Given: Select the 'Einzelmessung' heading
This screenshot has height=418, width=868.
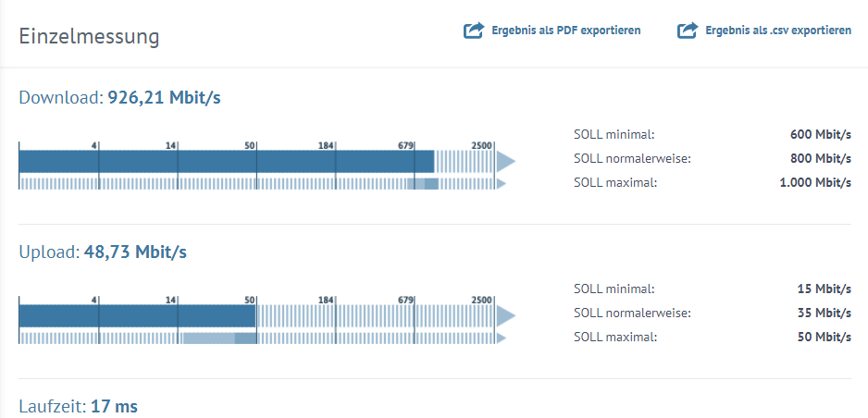Looking at the screenshot, I should click(90, 36).
